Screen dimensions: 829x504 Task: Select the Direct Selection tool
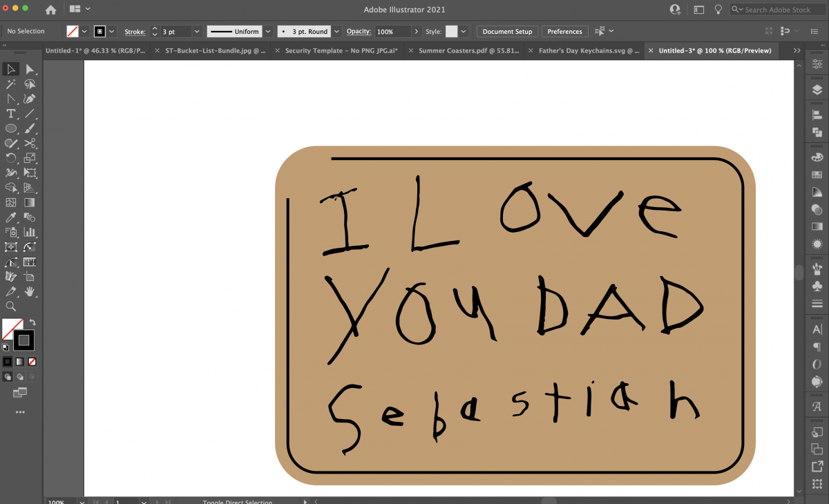[x=30, y=69]
